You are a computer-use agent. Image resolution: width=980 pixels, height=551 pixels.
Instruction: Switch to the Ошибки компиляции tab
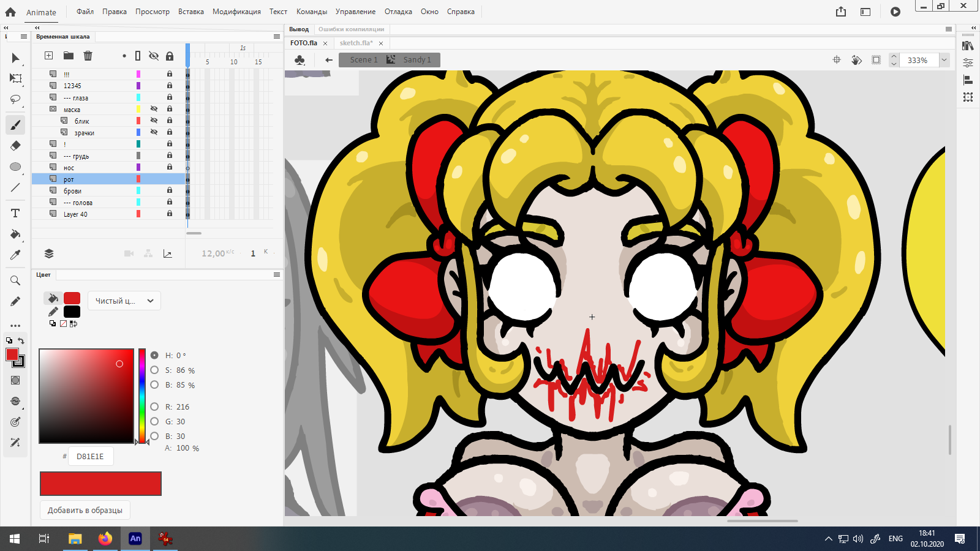(x=352, y=29)
